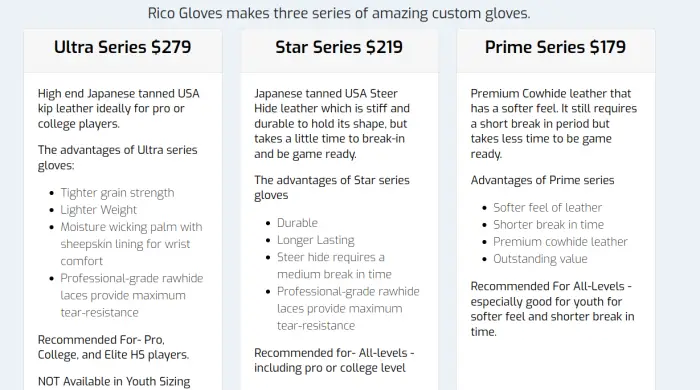
Task: Click the 'Shorter break in time' bullet
Action: [549, 224]
